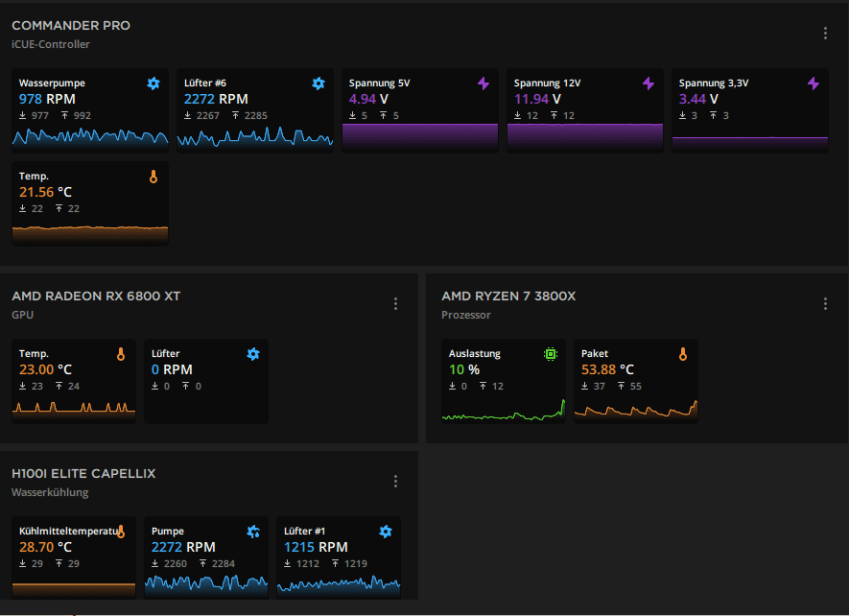This screenshot has width=849, height=616.
Task: Click the 978 RPM Wasserpumpe value
Action: point(47,99)
